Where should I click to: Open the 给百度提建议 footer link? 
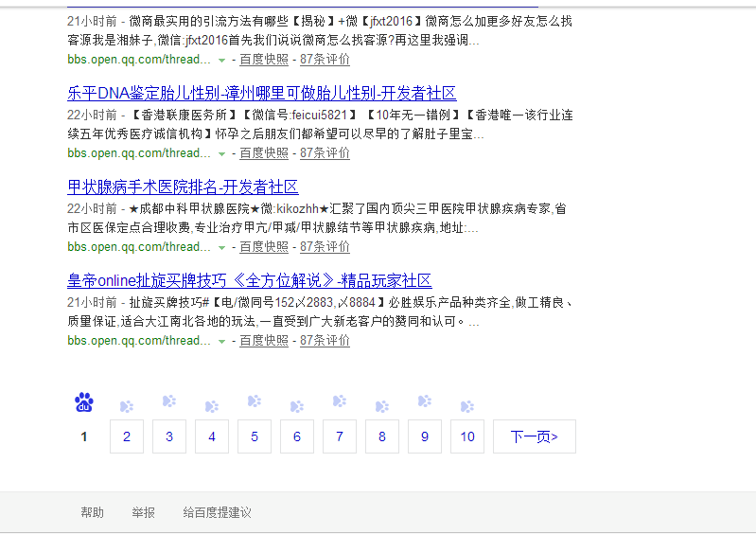[x=217, y=512]
